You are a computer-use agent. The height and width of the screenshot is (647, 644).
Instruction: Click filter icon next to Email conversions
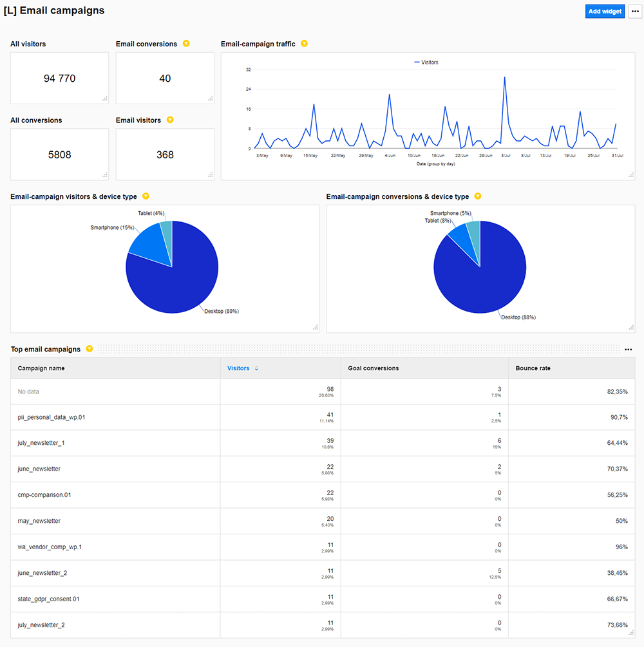tap(186, 44)
